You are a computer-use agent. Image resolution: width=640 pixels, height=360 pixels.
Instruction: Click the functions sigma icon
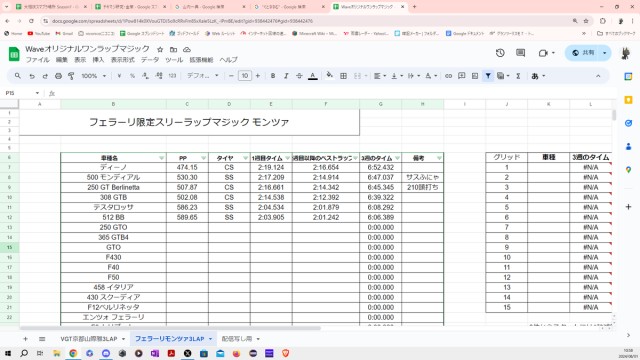518,76
